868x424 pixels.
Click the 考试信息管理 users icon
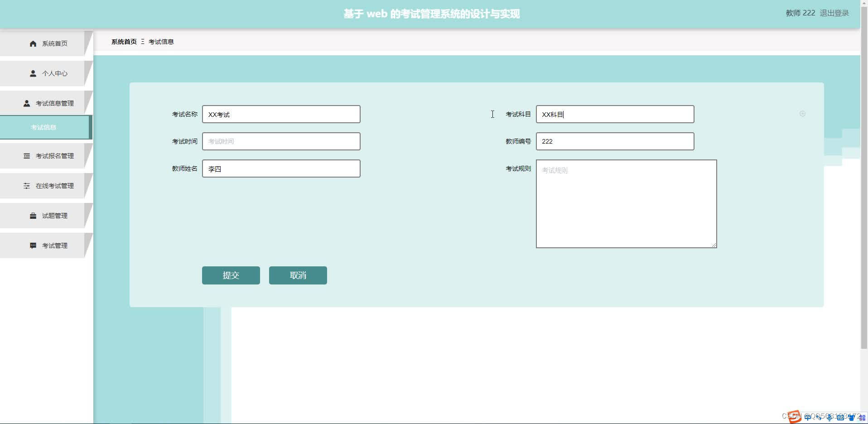[26, 103]
